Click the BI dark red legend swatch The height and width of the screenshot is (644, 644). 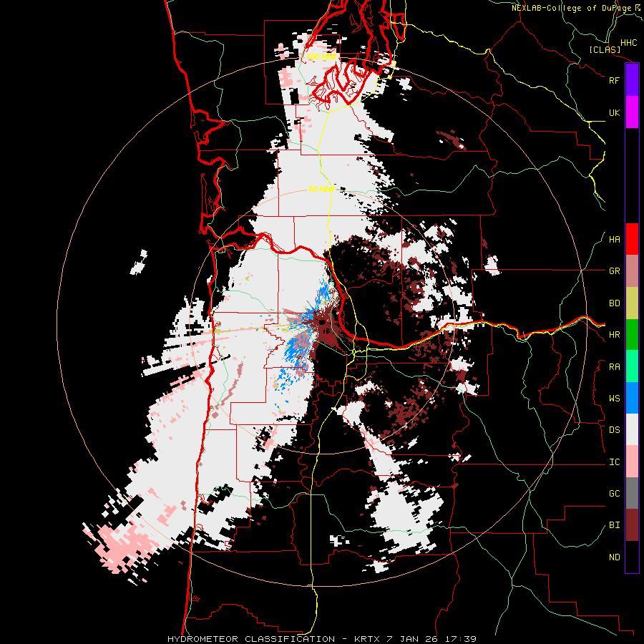tap(632, 525)
